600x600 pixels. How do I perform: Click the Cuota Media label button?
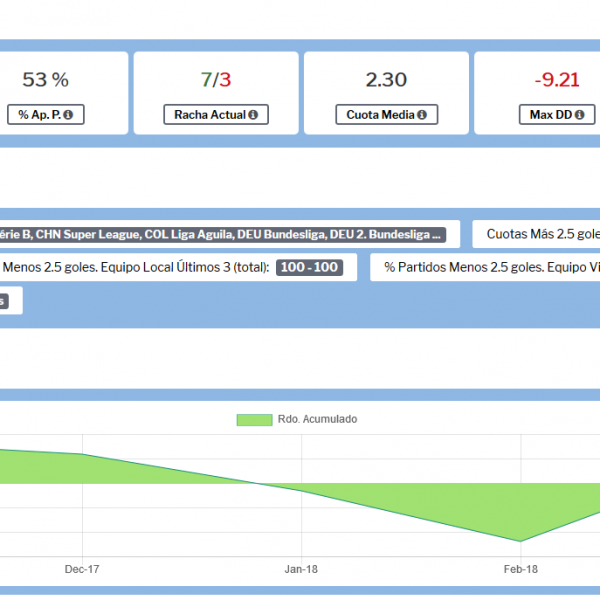[386, 114]
